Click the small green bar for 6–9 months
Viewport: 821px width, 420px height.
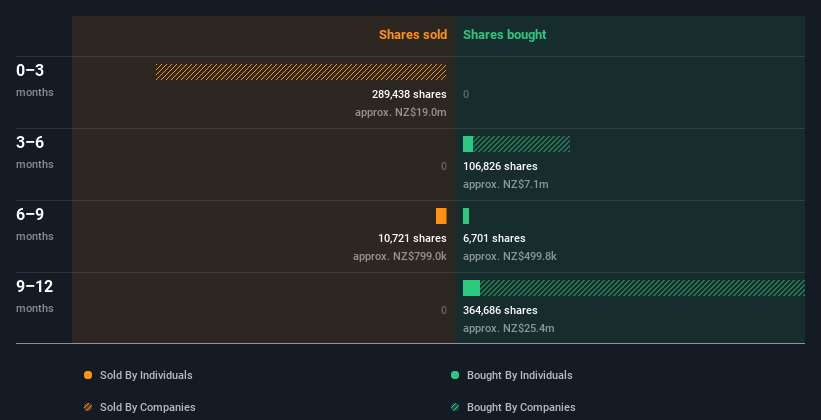pos(466,216)
